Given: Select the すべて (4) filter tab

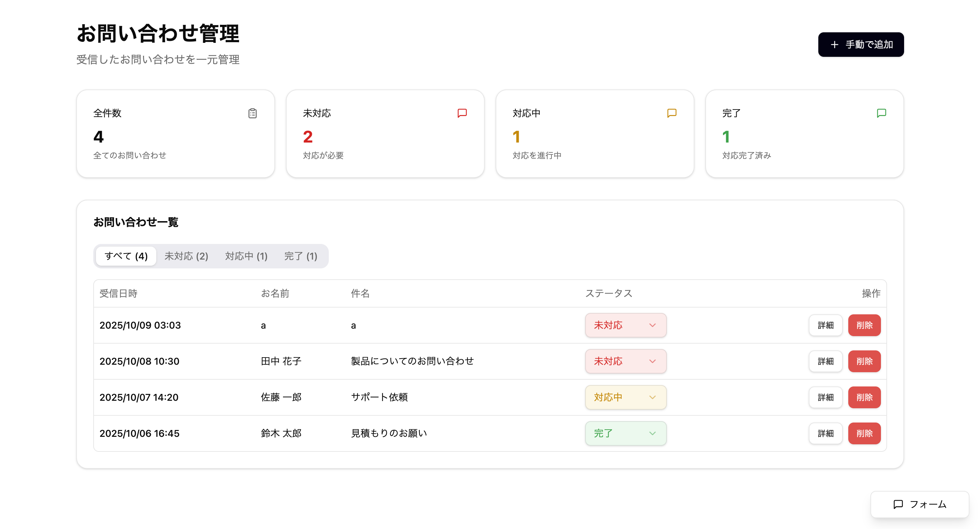Looking at the screenshot, I should 126,256.
